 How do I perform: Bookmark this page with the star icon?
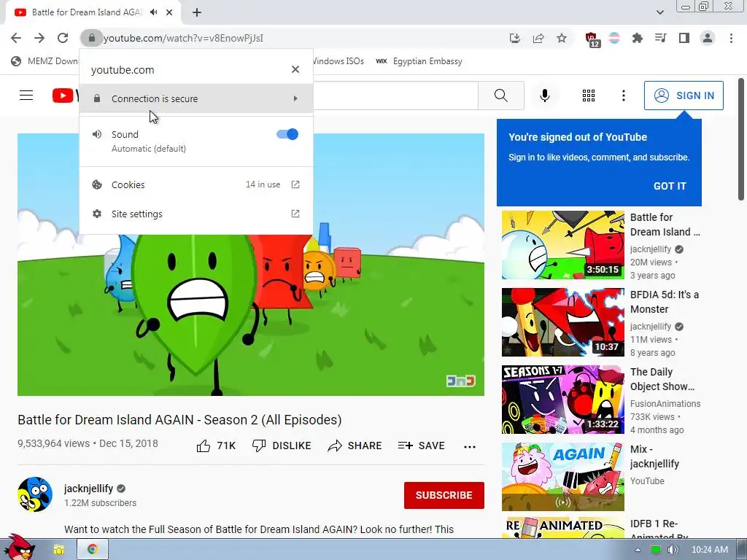[x=562, y=38]
